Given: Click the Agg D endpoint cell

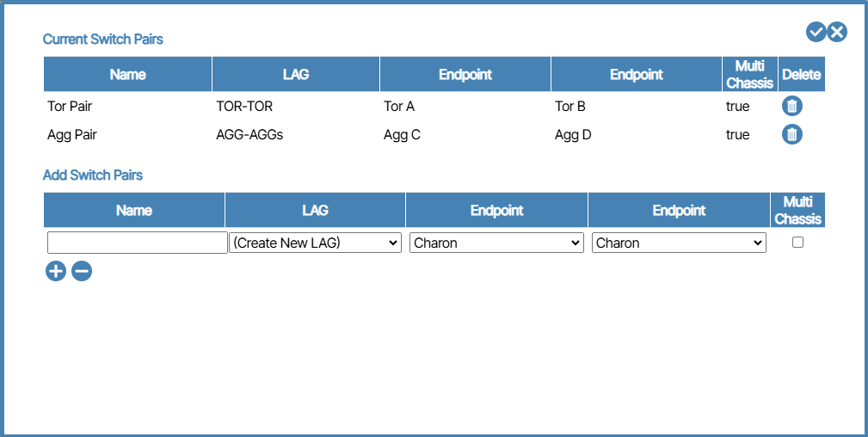Looking at the screenshot, I should [x=573, y=135].
